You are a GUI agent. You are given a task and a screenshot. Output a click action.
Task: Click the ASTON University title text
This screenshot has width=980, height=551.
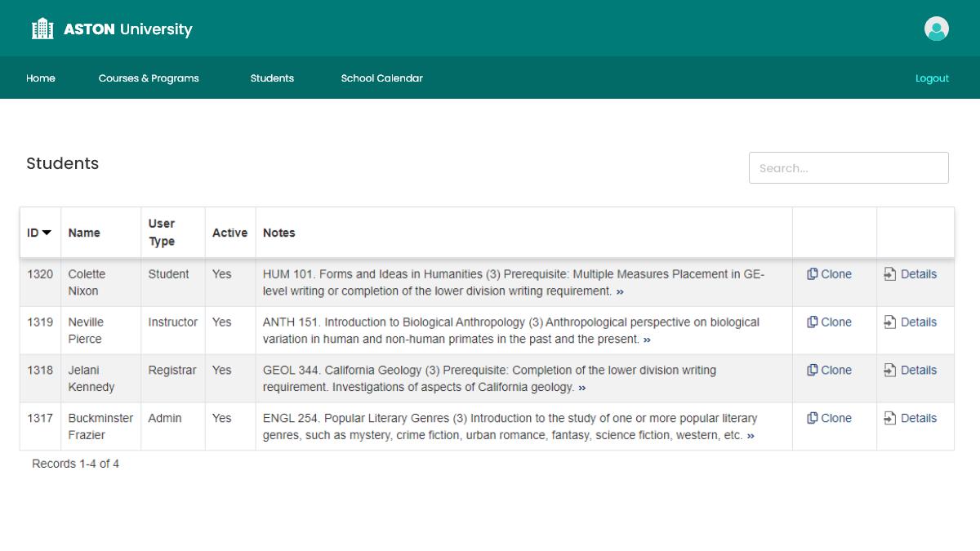(x=128, y=29)
